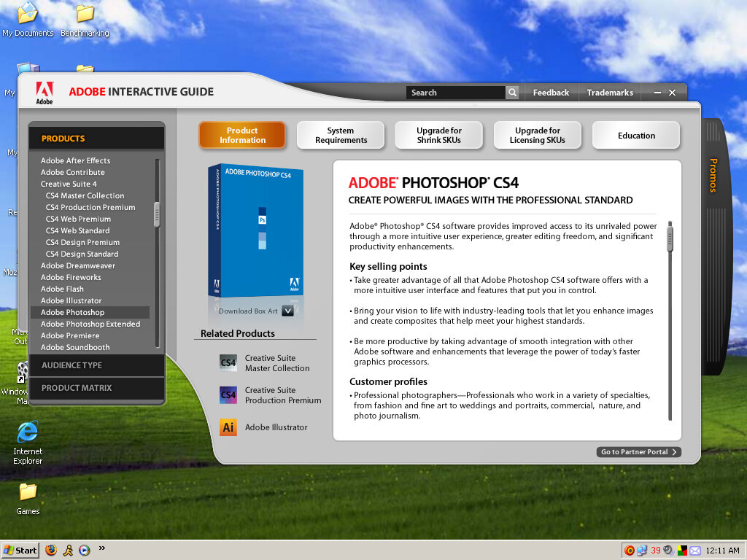747x560 pixels.
Task: Click the media player quick launch icon
Action: [85, 551]
